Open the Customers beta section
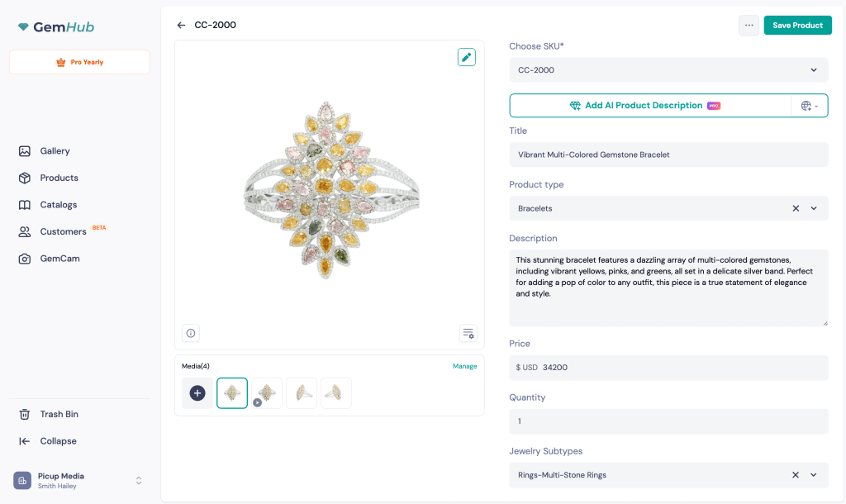 point(64,231)
